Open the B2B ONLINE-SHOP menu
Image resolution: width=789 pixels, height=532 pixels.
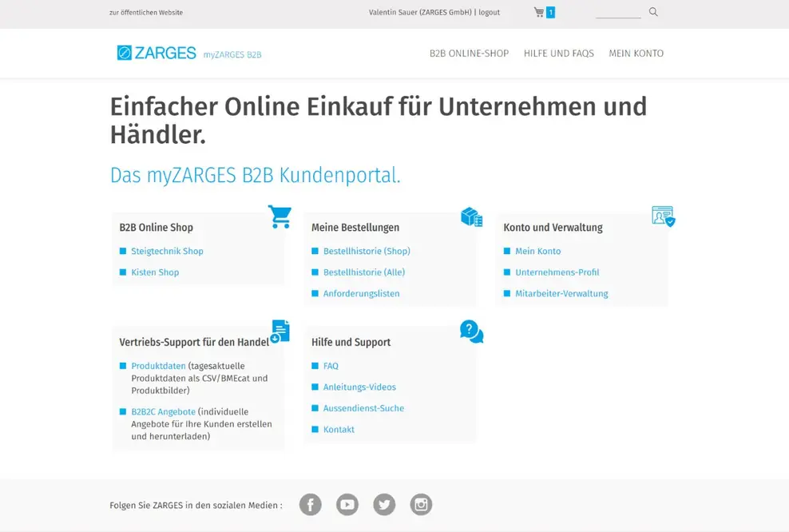click(469, 54)
